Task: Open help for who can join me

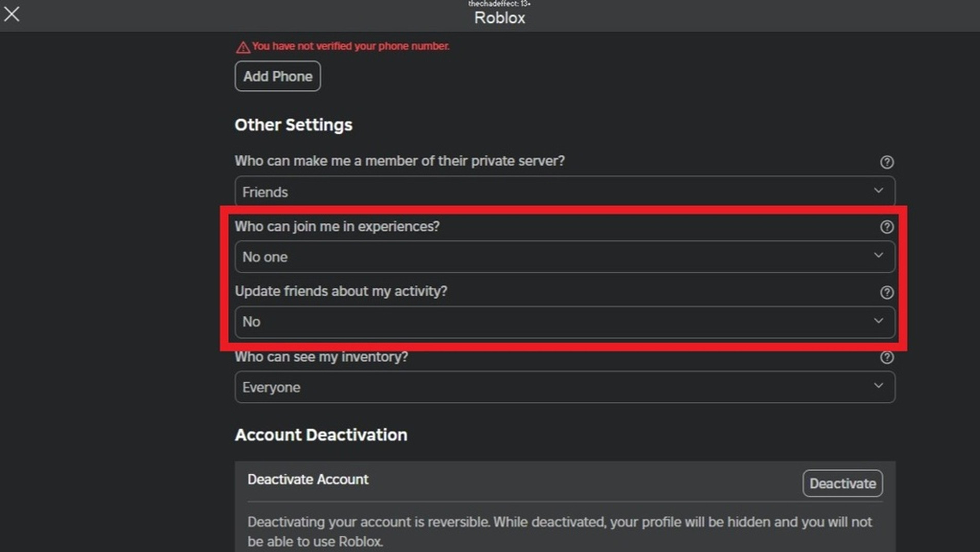Action: click(x=886, y=227)
